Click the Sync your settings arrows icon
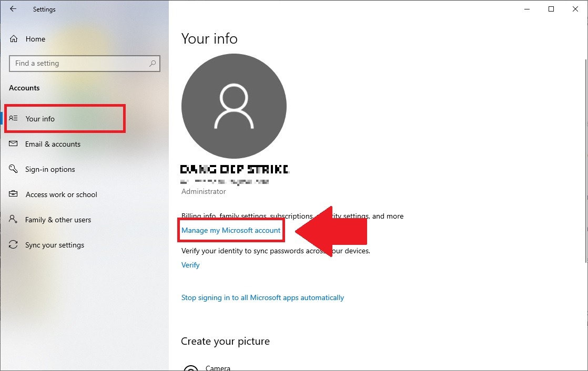This screenshot has height=371, width=588. click(13, 245)
